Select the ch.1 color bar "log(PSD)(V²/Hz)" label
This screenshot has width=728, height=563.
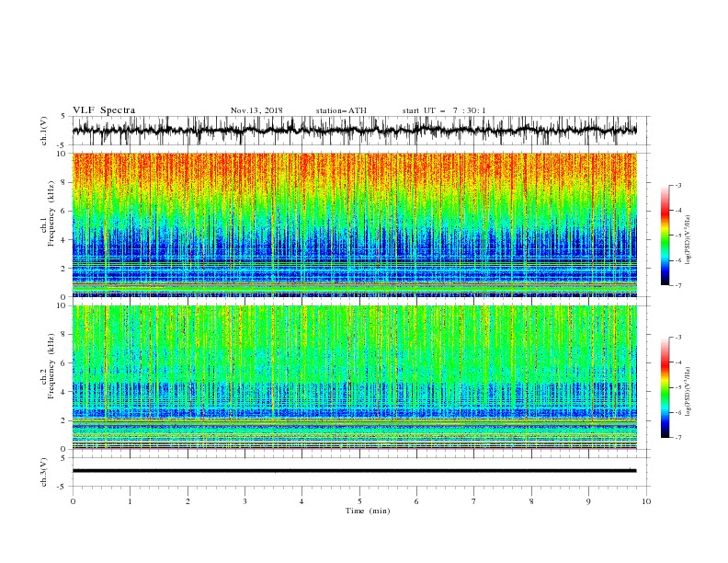[x=688, y=240]
